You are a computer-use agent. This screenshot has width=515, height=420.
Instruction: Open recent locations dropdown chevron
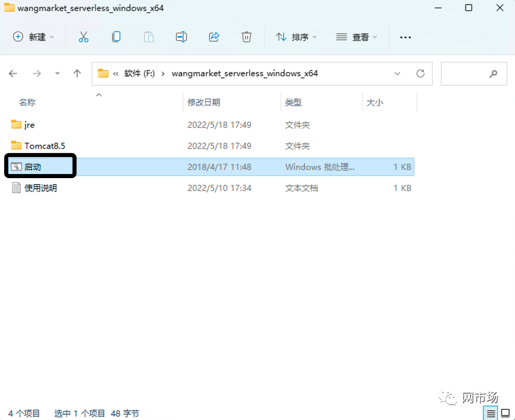pos(58,73)
